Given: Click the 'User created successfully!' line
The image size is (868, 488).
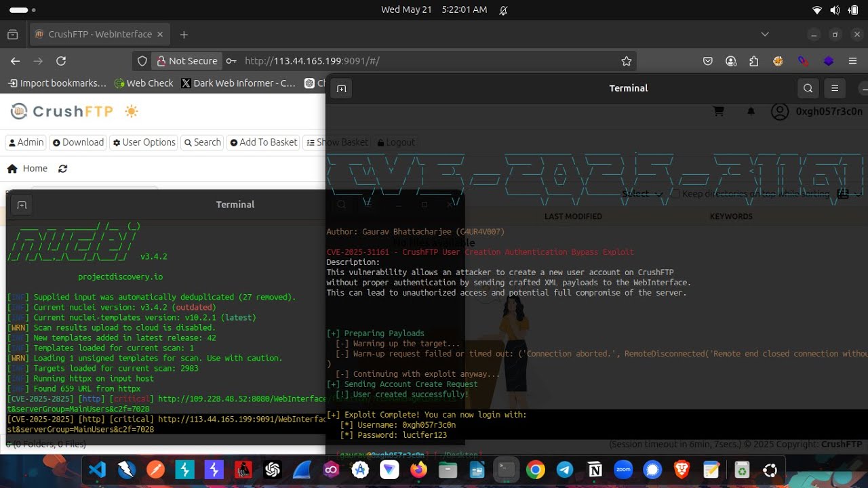Looking at the screenshot, I should 401,394.
